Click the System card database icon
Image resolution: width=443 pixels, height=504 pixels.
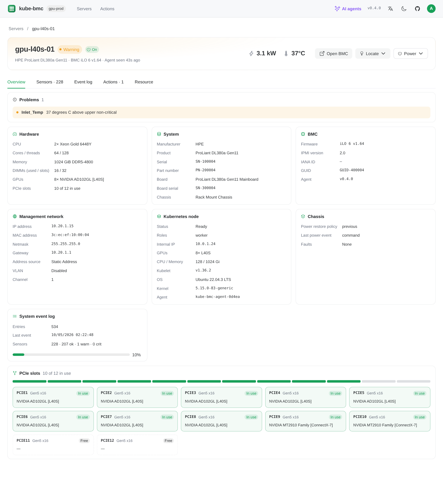(159, 134)
